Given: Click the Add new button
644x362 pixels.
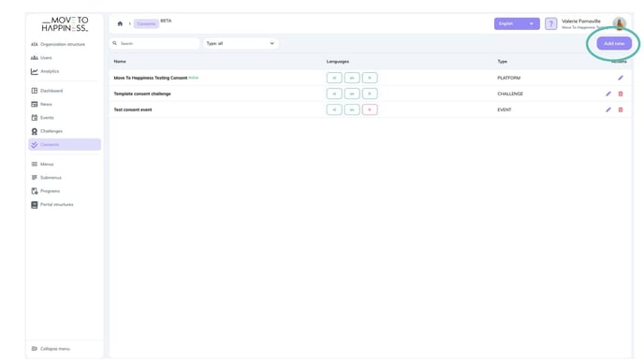Looking at the screenshot, I should point(614,44).
